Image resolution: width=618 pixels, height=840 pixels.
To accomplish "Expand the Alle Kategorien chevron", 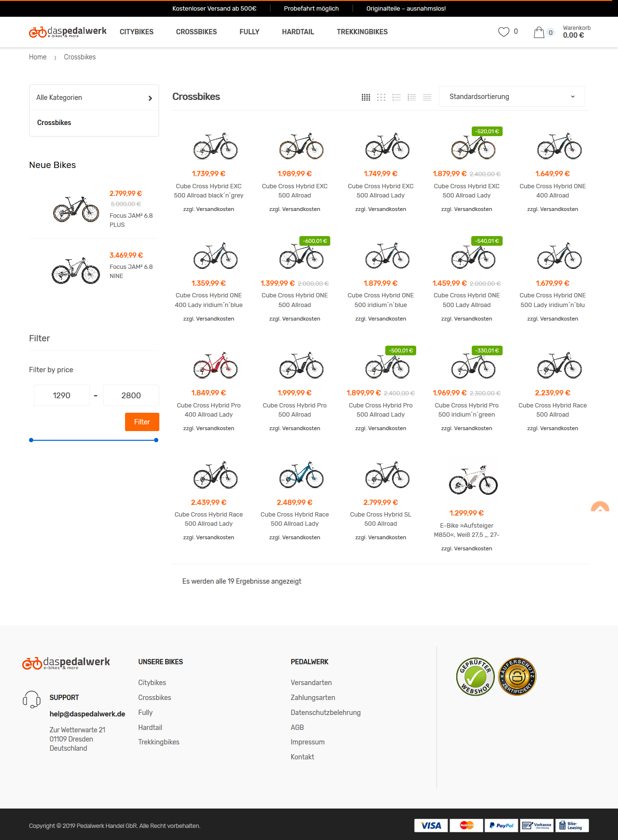I will [150, 98].
